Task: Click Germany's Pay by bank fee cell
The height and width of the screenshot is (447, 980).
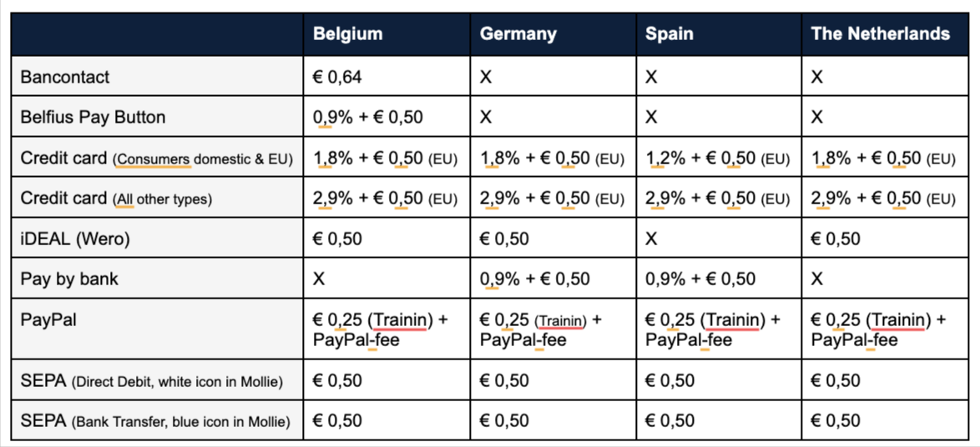Action: [x=535, y=279]
